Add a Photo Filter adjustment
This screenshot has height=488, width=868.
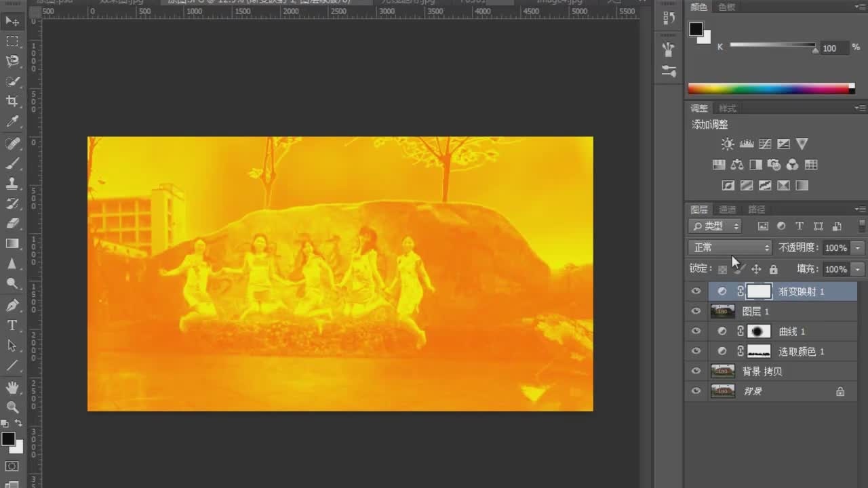[774, 165]
